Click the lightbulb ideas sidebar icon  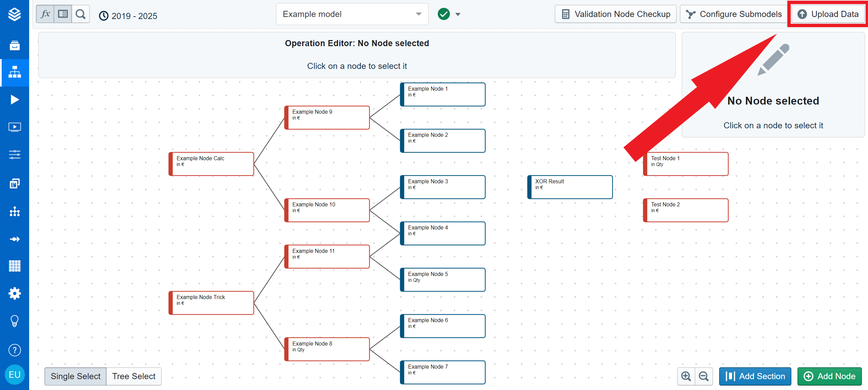click(15, 321)
